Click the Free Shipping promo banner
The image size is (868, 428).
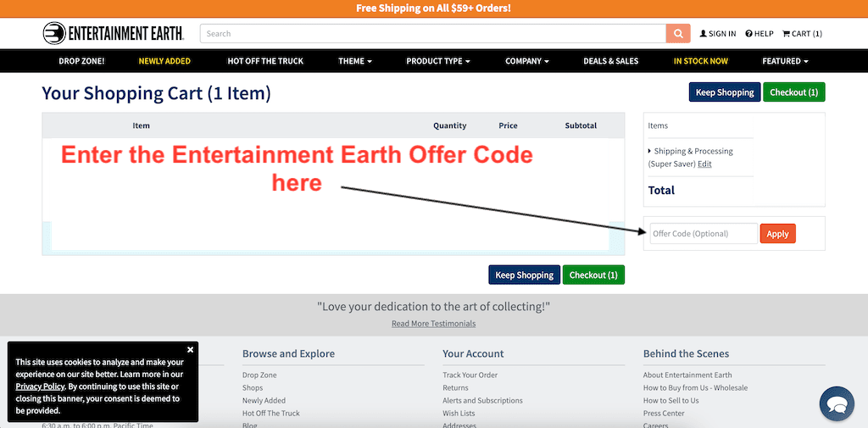433,8
